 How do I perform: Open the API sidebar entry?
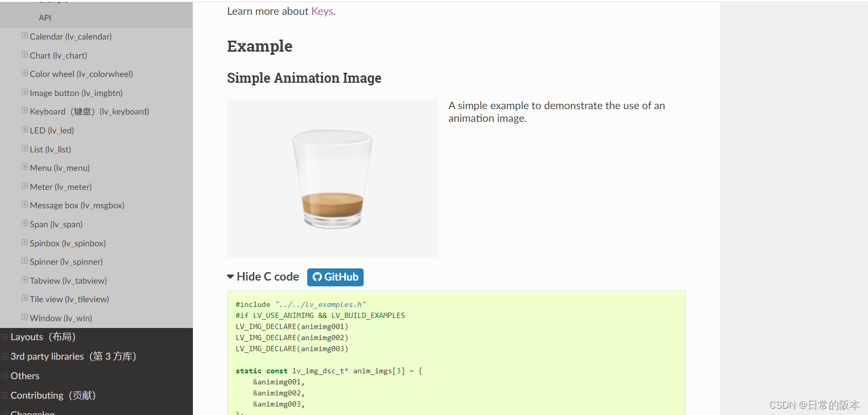pyautogui.click(x=45, y=18)
